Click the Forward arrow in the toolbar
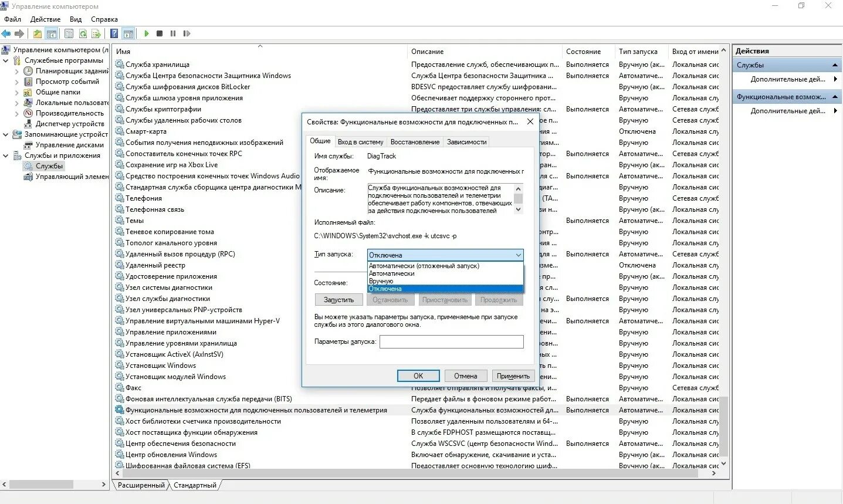Viewport: 843px width, 504px height. (19, 33)
